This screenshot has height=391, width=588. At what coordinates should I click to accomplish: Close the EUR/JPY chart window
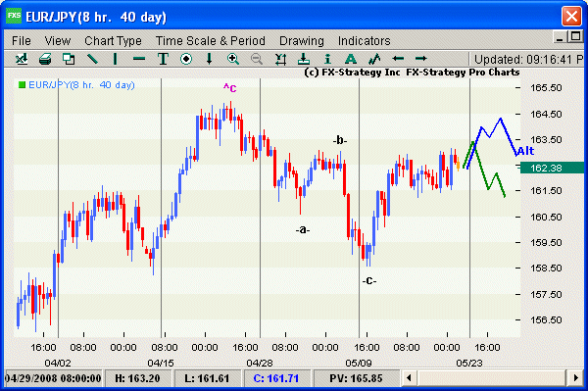click(x=571, y=17)
